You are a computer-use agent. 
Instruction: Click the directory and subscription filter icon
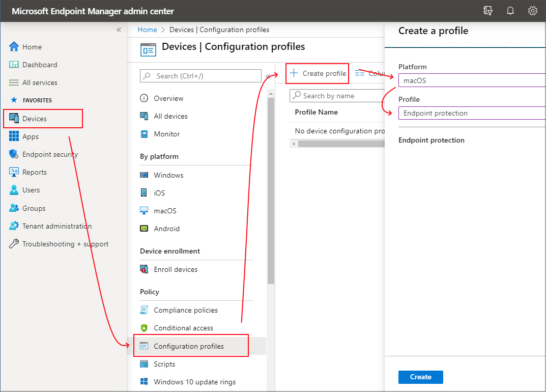point(488,11)
